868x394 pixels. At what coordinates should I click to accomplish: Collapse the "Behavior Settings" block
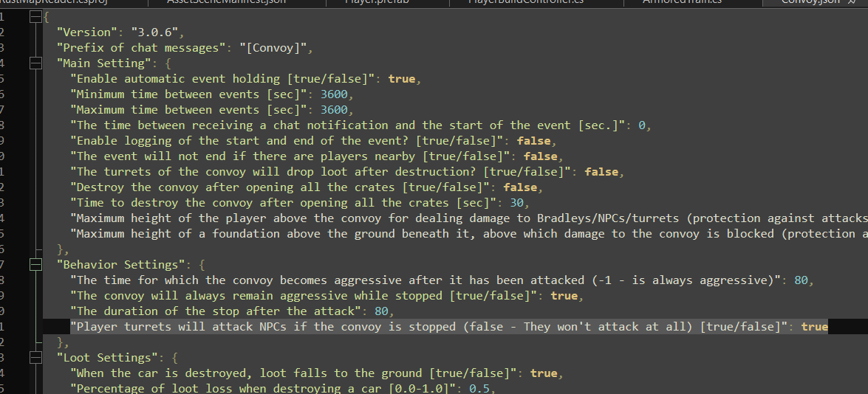36,265
